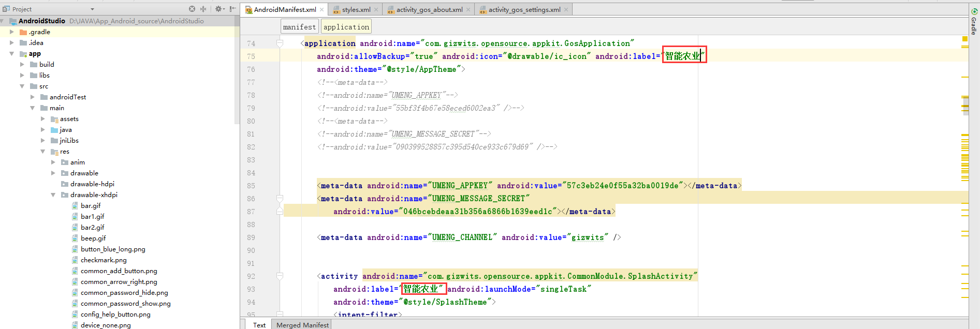Switch to the Text editor tab
This screenshot has width=980, height=329.
pyautogui.click(x=259, y=324)
